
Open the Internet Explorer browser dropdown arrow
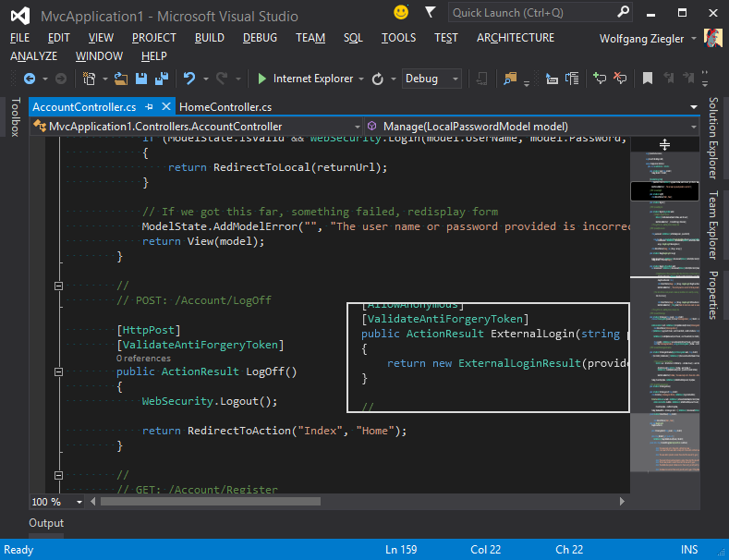361,79
